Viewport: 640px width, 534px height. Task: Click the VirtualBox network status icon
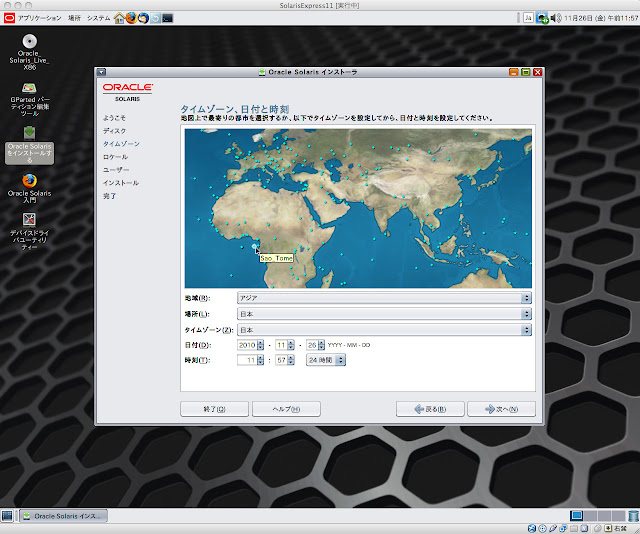(563, 529)
